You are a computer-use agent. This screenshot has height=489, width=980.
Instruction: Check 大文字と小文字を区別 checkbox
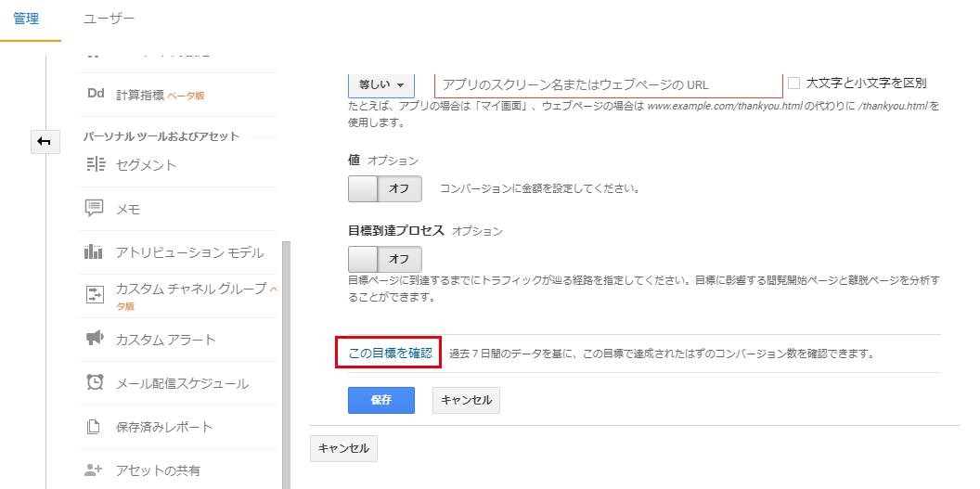click(x=793, y=84)
